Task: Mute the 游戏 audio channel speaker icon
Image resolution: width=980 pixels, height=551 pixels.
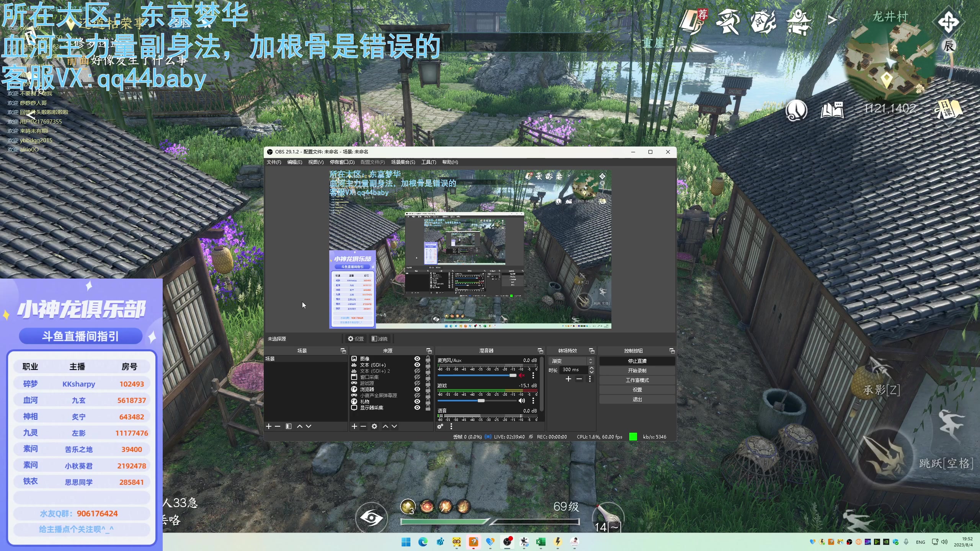Action: 521,401
